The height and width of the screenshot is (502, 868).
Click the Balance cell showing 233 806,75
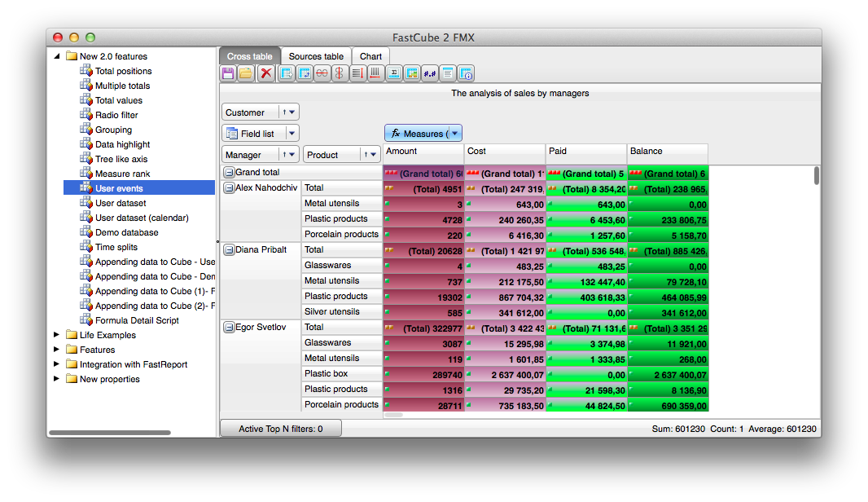tap(668, 219)
